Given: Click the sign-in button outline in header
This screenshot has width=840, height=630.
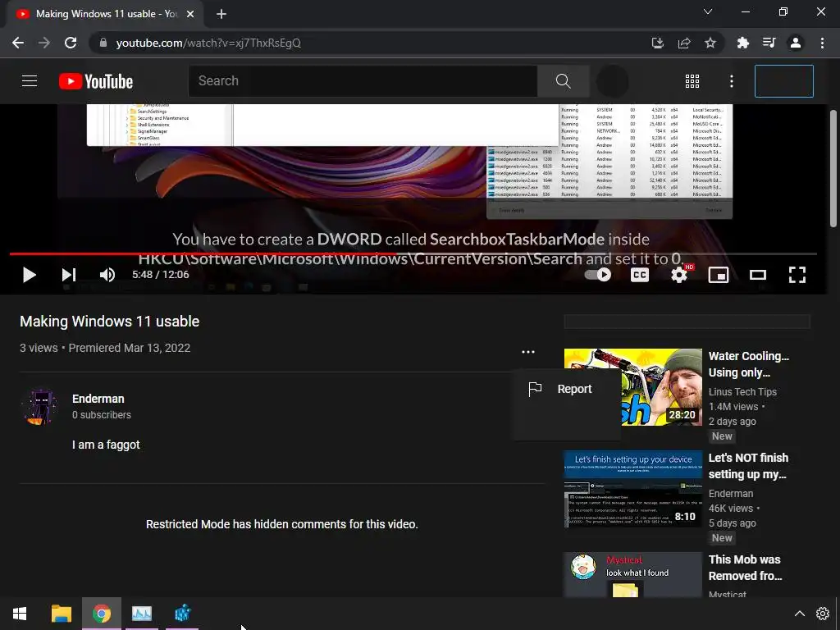Looking at the screenshot, I should click(x=783, y=81).
